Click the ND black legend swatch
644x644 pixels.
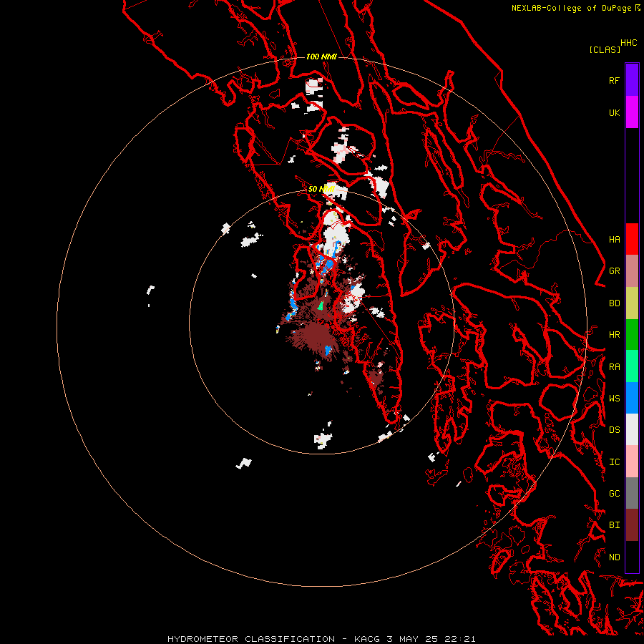coord(632,557)
